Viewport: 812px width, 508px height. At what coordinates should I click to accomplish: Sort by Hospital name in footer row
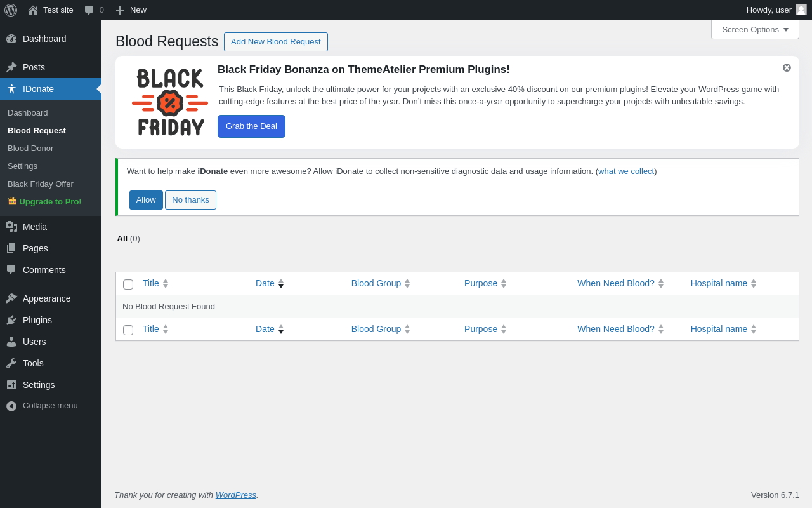[723, 329]
